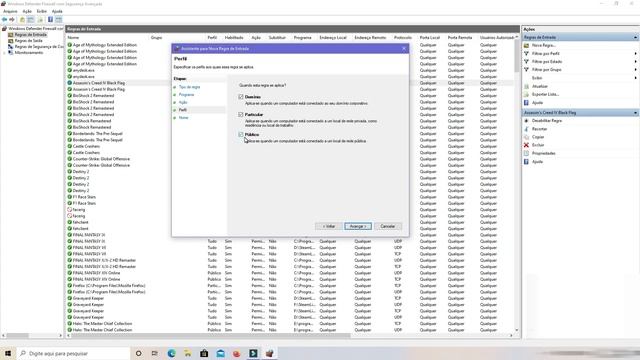Image resolution: width=640 pixels, height=360 pixels.
Task: Click the export icon next to Exportar Lista
Action: [x=527, y=94]
